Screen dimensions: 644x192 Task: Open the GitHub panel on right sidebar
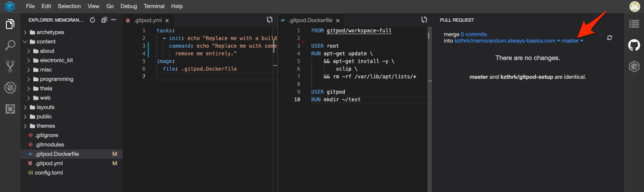tap(634, 45)
